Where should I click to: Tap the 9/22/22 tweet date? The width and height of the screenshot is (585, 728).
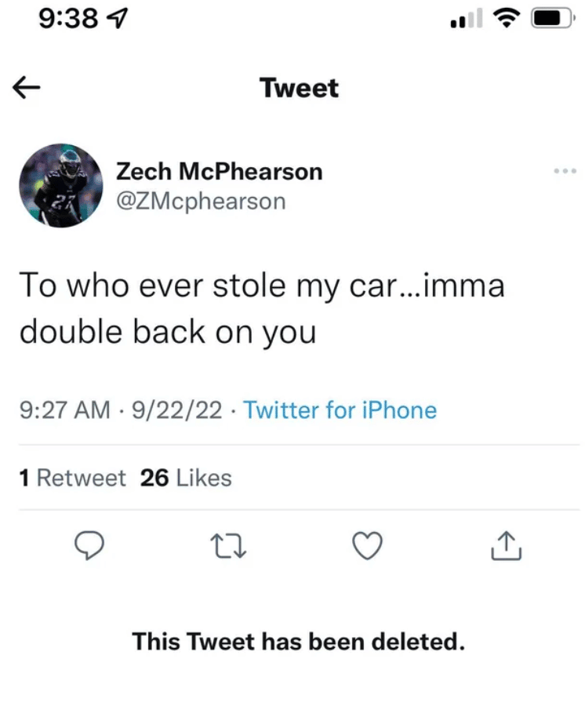point(177,409)
